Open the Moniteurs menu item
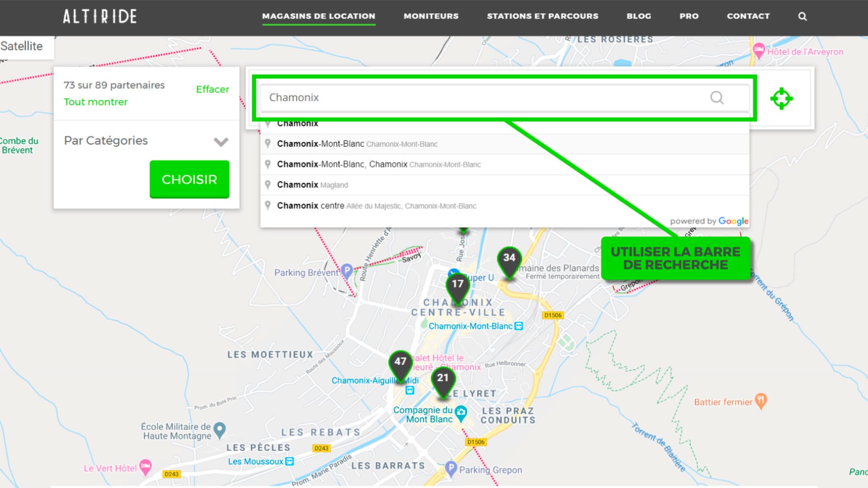This screenshot has width=868, height=488. click(431, 16)
